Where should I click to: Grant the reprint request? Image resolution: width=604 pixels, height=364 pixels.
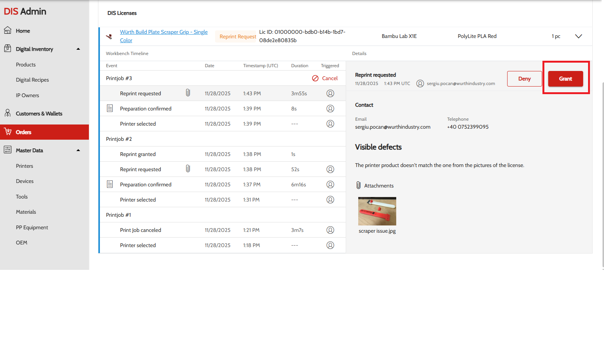[x=565, y=79]
